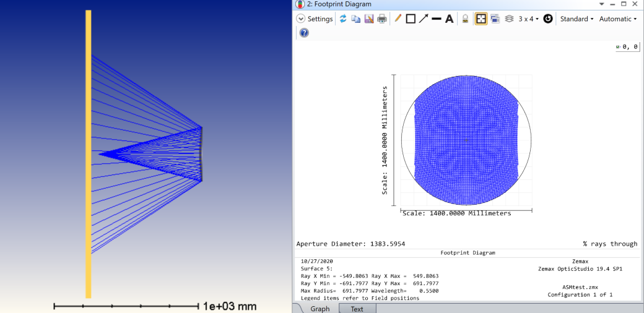Image resolution: width=644 pixels, height=313 pixels.
Task: Open the 3 x 4 layout dropdown
Action: tap(529, 19)
